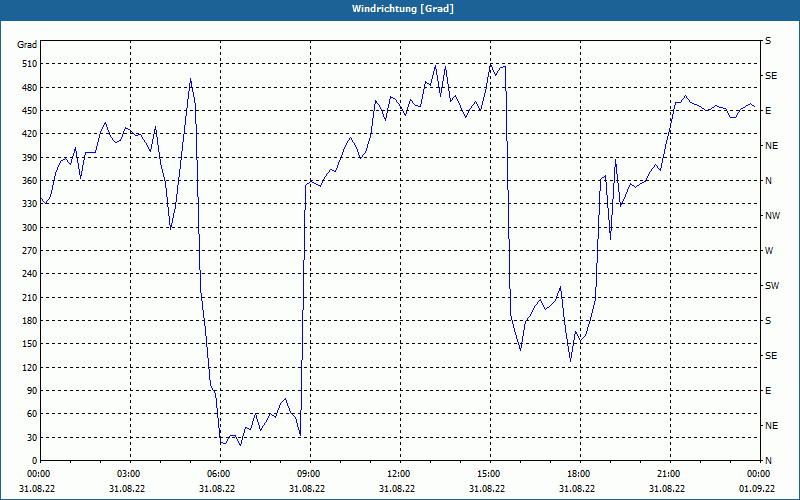This screenshot has width=800, height=500.
Task: Select the "NE" compass label between 390 and 420
Action: (772, 146)
